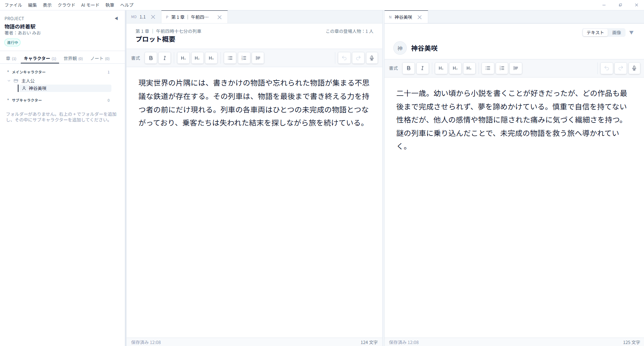The image size is (644, 346).
Task: Apply H1 heading in the plot editor
Action: coord(183,58)
